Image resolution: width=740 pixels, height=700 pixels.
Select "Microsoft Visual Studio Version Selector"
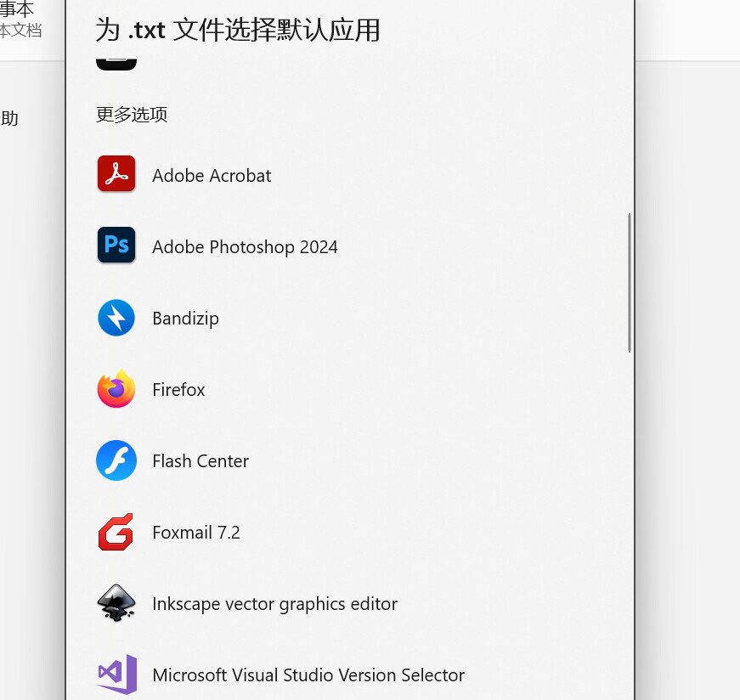pos(350,675)
